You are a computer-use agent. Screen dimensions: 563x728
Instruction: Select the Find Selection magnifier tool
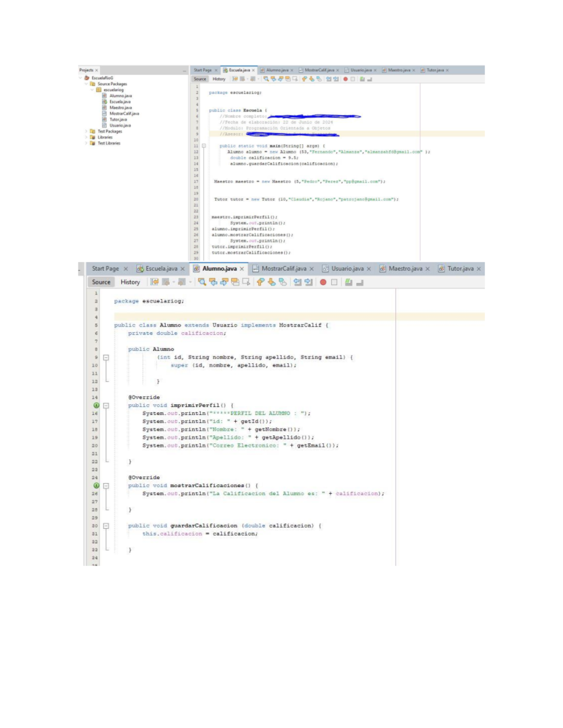click(x=202, y=282)
